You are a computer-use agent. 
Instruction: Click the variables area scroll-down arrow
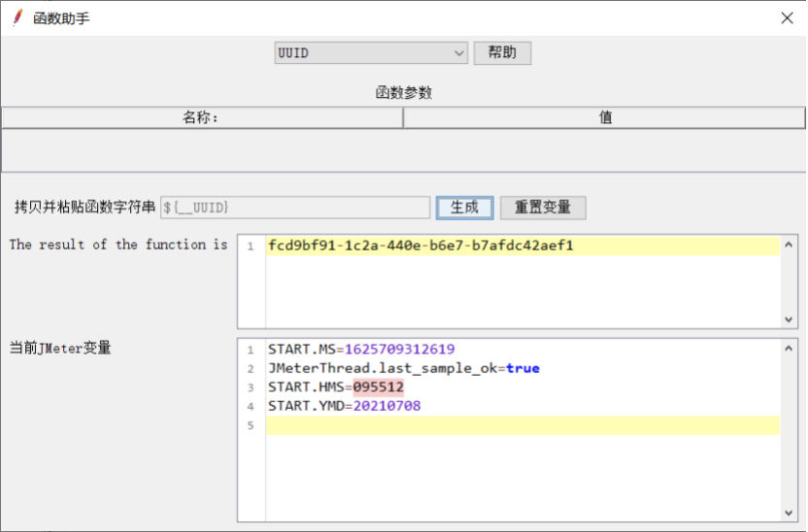coord(789,513)
